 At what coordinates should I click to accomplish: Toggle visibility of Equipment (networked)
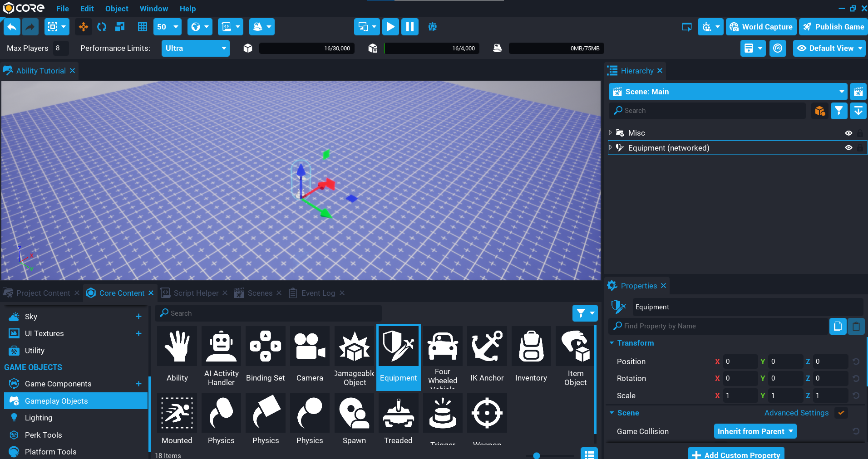[x=848, y=148]
